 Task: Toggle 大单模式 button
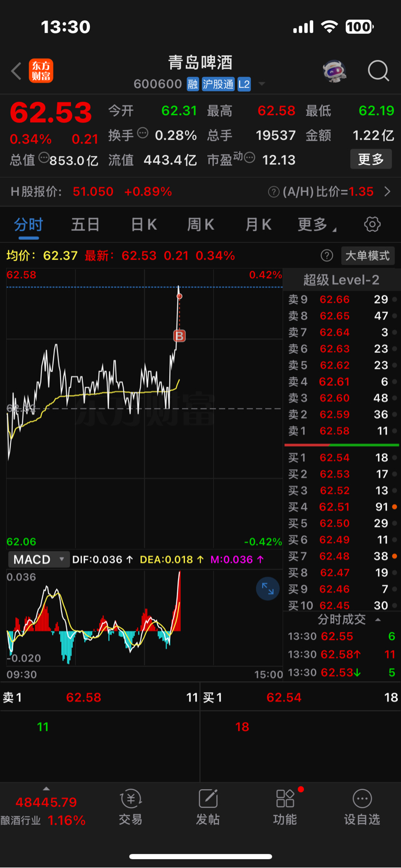[x=368, y=256]
